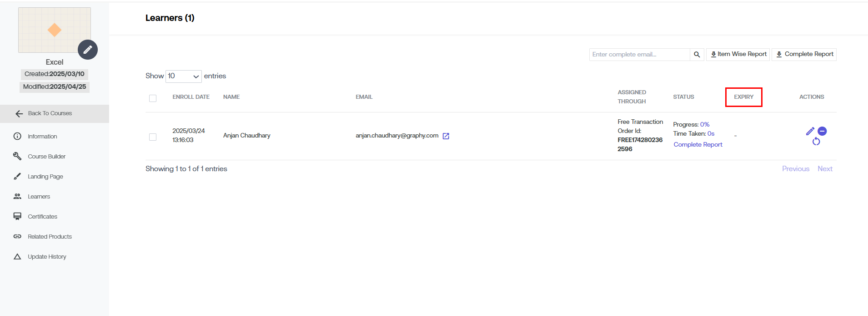Select the checkbox for Anjan Chaudhary row

(153, 137)
